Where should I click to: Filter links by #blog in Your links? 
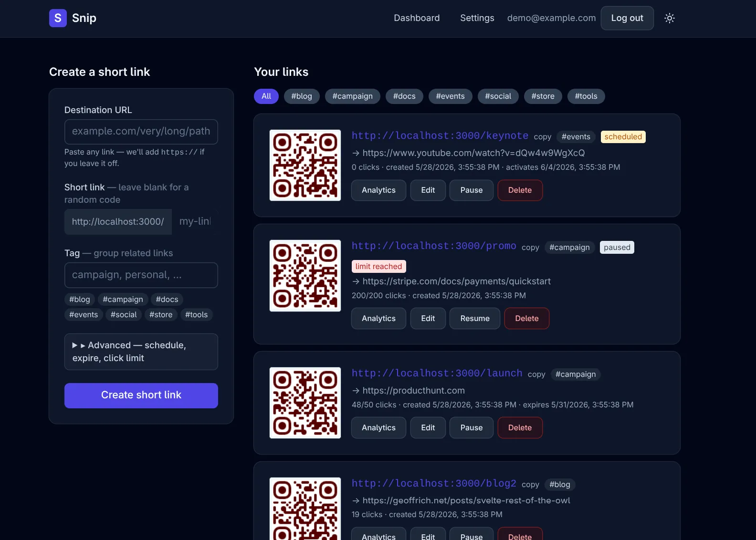tap(302, 96)
